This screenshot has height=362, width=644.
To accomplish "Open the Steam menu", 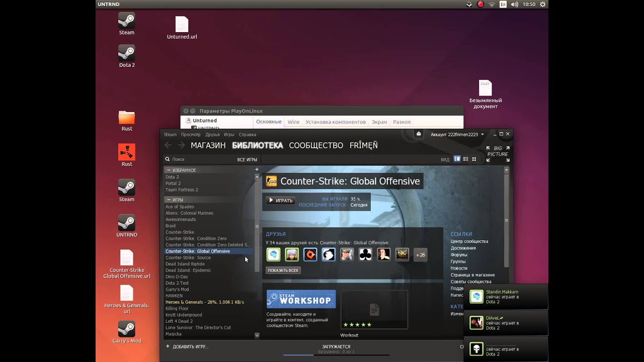I will click(x=170, y=134).
